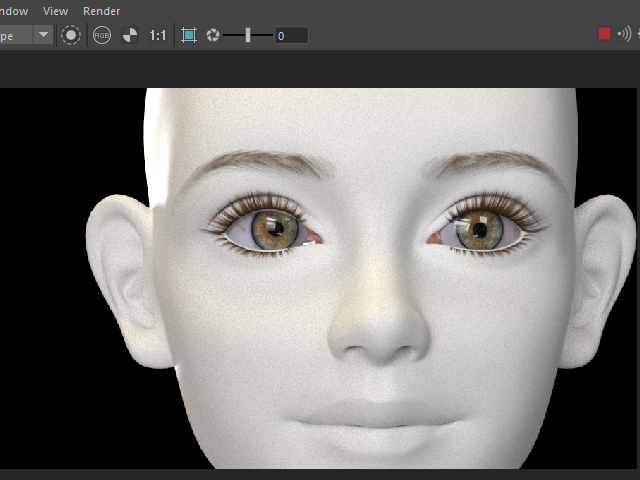The height and width of the screenshot is (480, 640).
Task: Toggle the dashed-circle isolate selection icon
Action: [x=71, y=35]
